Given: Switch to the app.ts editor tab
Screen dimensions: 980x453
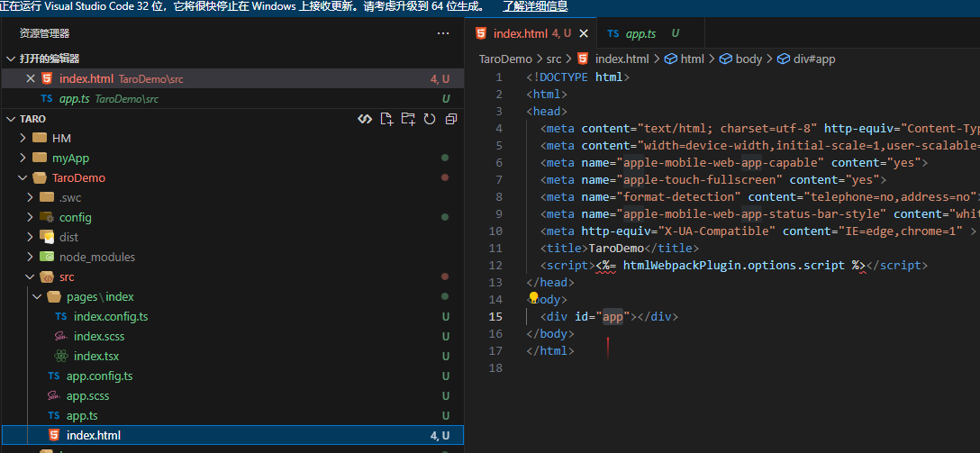Looking at the screenshot, I should pyautogui.click(x=650, y=33).
